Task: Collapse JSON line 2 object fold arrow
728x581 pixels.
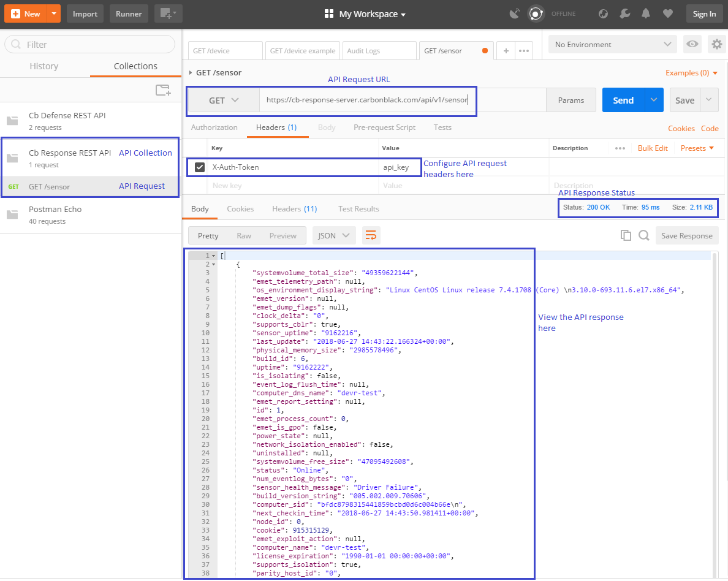Action: (214, 264)
